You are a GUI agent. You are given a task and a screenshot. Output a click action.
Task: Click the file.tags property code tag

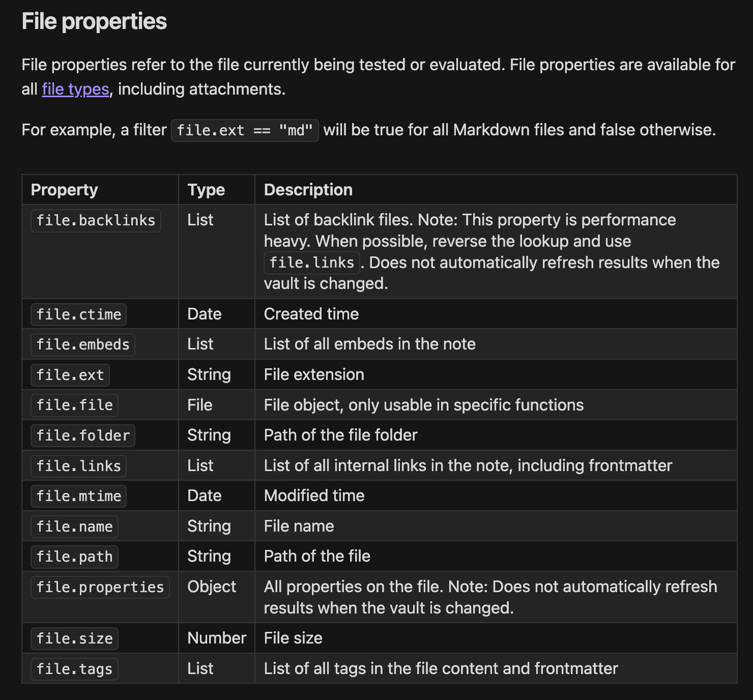(75, 669)
